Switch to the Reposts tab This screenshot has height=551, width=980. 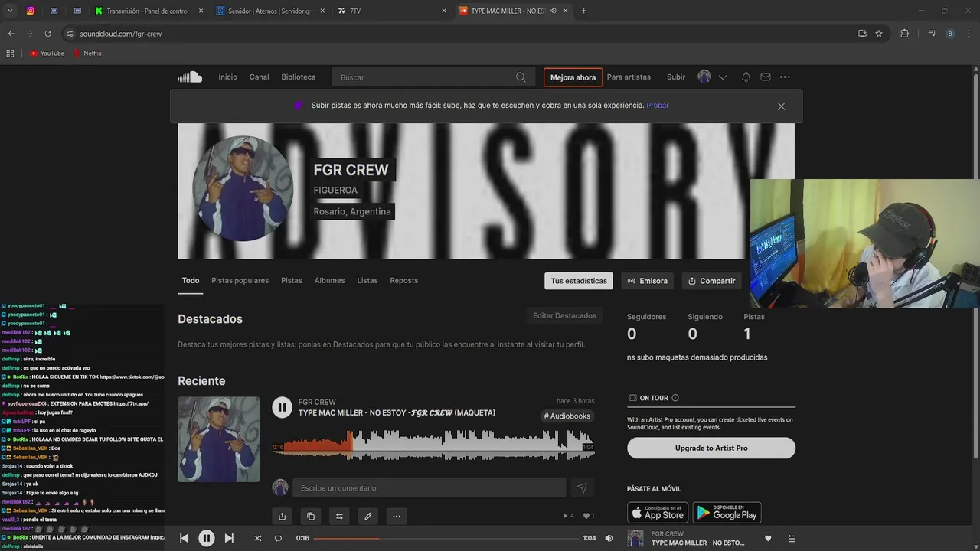[x=403, y=281]
